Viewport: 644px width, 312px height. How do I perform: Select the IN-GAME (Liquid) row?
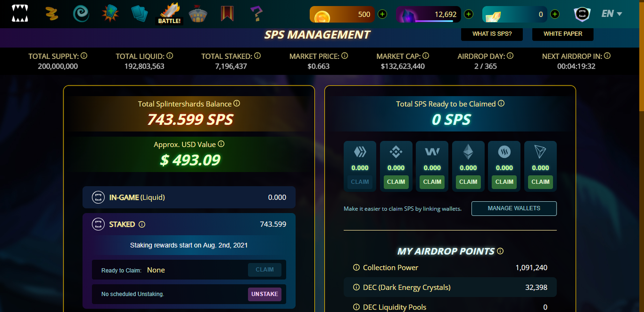pyautogui.click(x=189, y=197)
